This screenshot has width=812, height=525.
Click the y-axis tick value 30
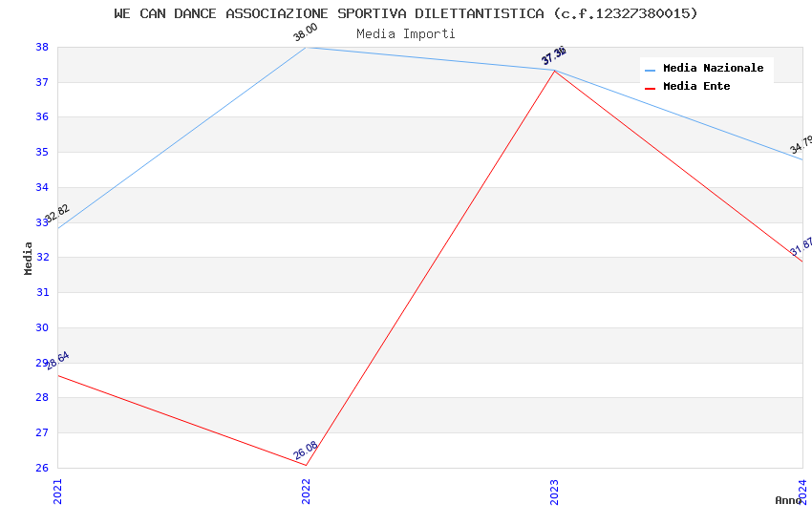click(42, 327)
